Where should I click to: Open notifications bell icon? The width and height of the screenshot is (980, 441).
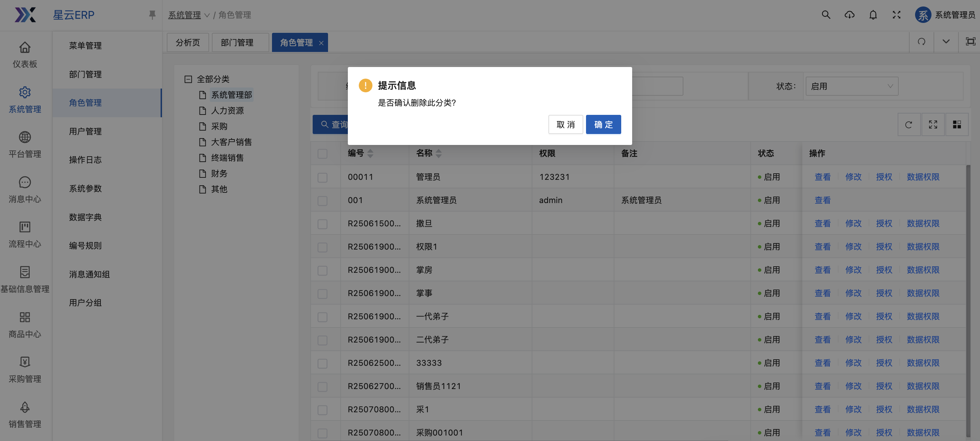click(x=873, y=15)
